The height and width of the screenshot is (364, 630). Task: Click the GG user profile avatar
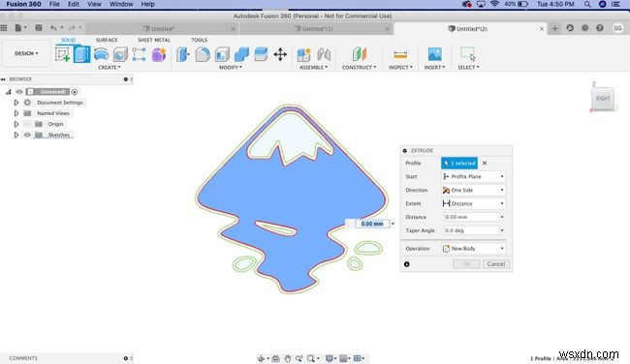[x=617, y=28]
